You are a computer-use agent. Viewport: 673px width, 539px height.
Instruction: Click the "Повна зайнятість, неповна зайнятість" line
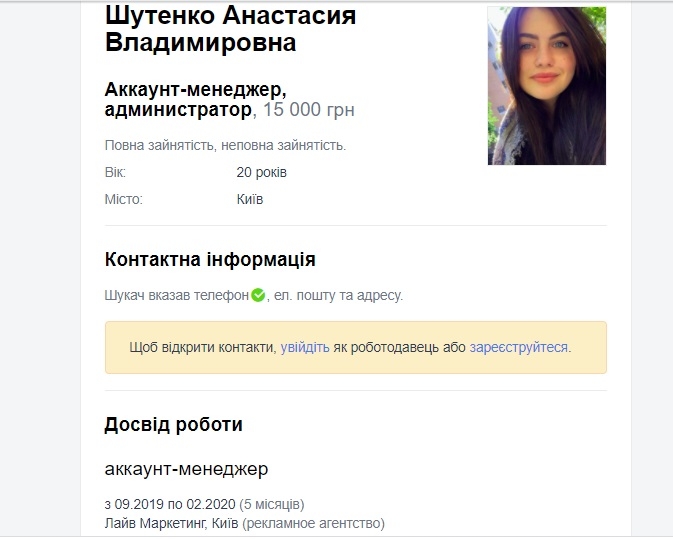click(x=225, y=146)
